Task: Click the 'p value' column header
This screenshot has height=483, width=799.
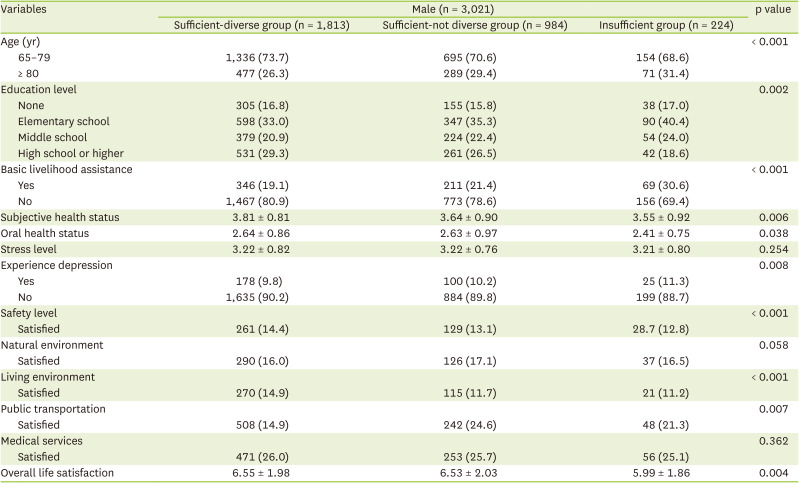Action: coord(773,9)
